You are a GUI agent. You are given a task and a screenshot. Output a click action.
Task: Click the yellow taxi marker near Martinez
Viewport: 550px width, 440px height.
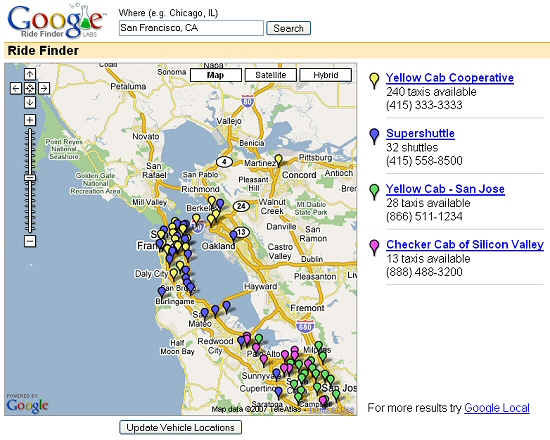(x=279, y=160)
